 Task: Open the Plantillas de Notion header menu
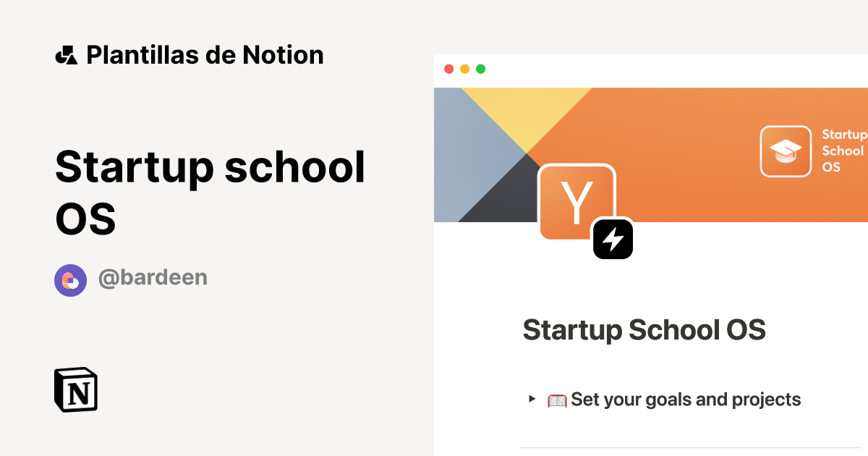[205, 54]
